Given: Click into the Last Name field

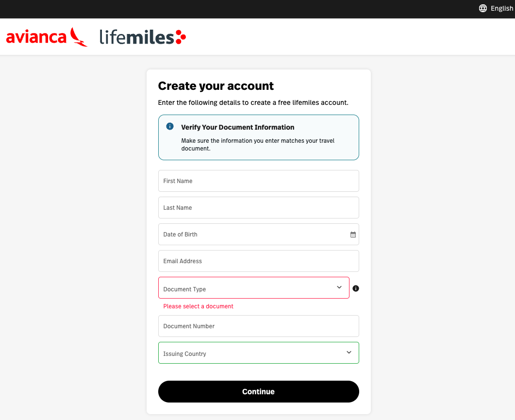Looking at the screenshot, I should (258, 208).
